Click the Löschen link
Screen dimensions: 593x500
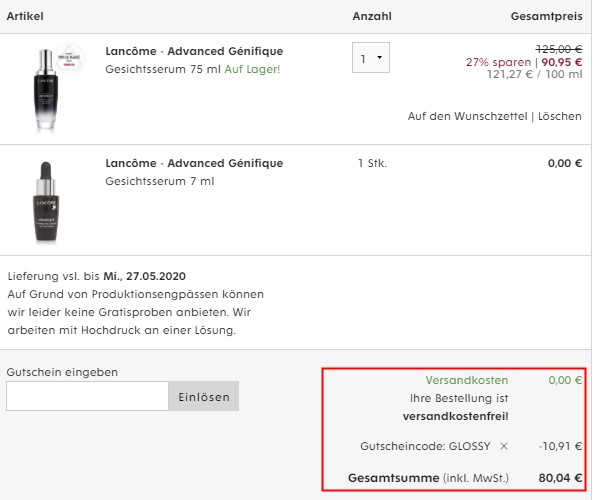pyautogui.click(x=560, y=116)
